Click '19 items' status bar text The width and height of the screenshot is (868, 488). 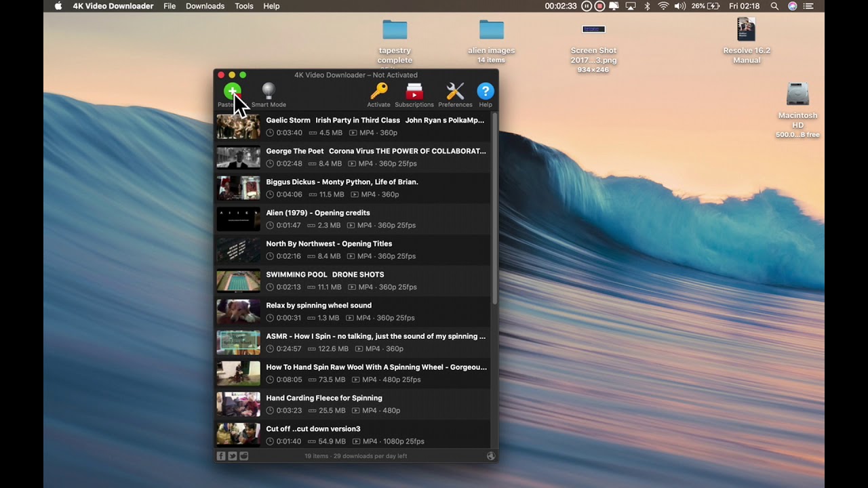coord(316,456)
